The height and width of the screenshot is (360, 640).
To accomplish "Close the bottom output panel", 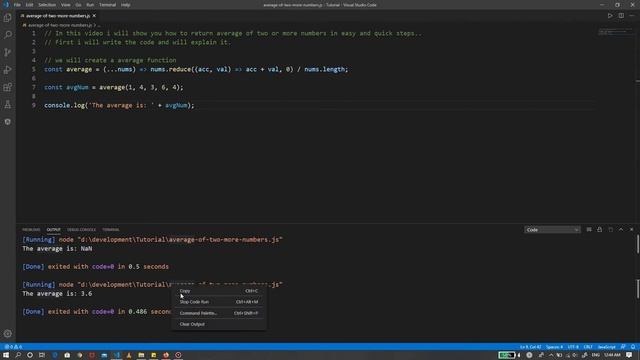I will click(631, 230).
